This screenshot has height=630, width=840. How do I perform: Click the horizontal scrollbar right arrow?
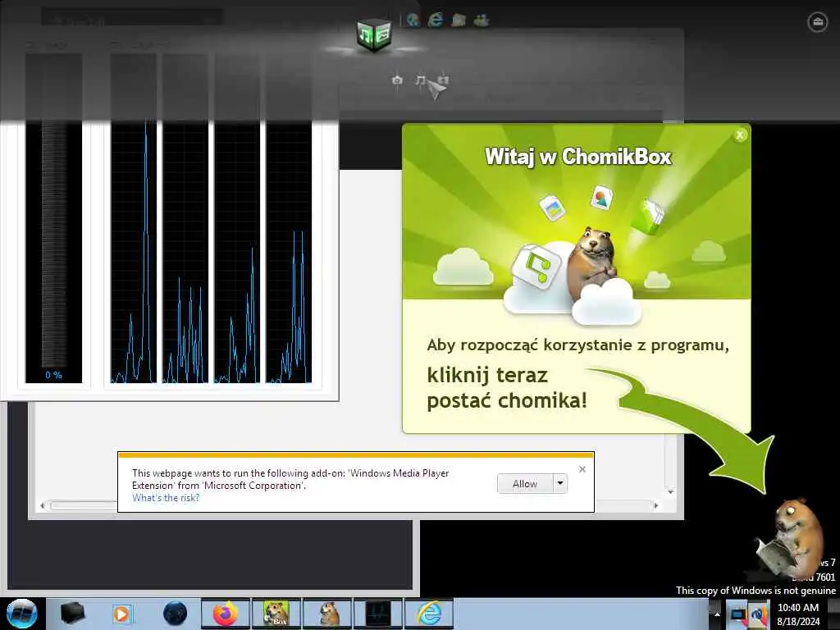point(655,505)
